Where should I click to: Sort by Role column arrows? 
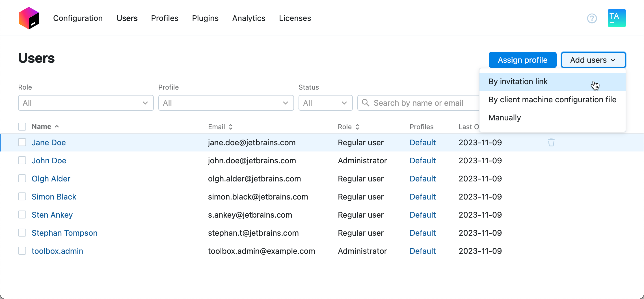357,127
